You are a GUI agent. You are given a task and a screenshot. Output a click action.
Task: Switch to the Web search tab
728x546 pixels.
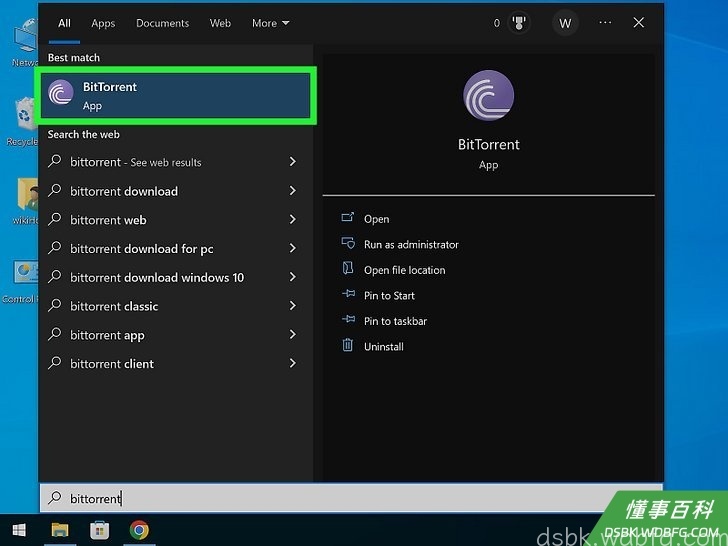[220, 23]
